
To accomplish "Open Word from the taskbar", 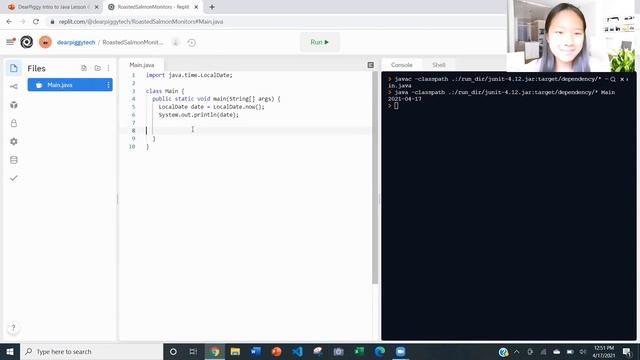I will pyautogui.click(x=256, y=351).
